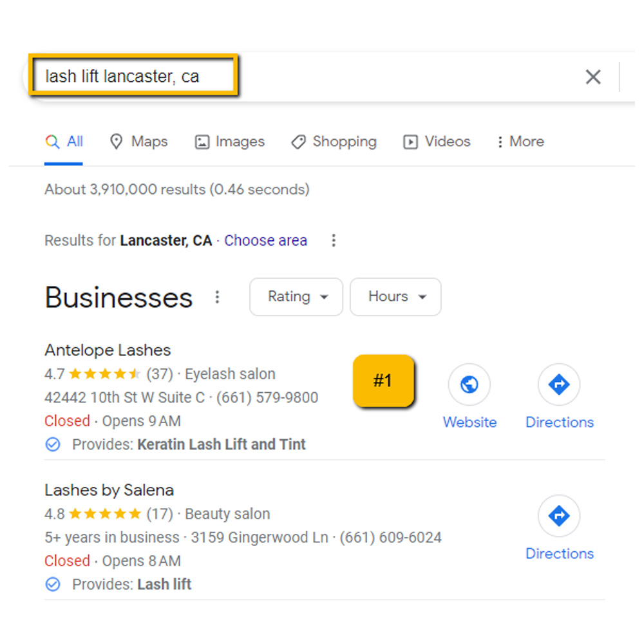Open the More search options menu
Screen dimensions: 644x644
point(520,142)
